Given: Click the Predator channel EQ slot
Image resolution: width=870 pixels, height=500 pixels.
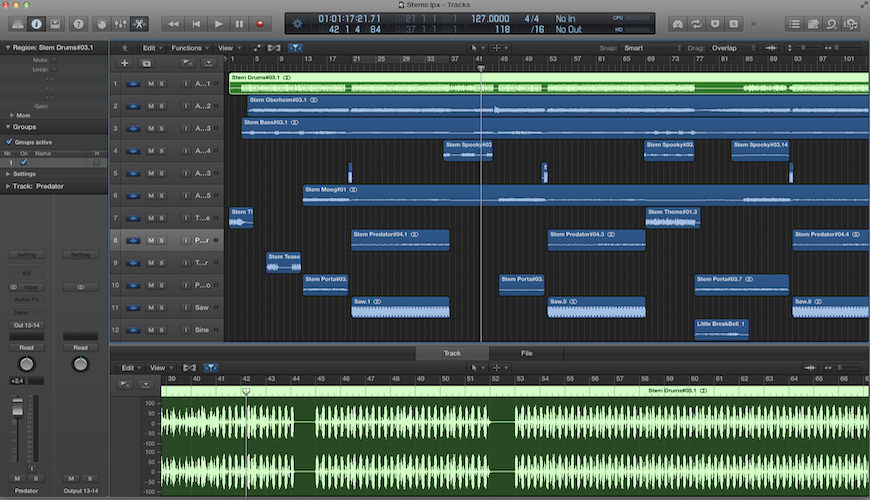Looking at the screenshot, I should coord(27,274).
